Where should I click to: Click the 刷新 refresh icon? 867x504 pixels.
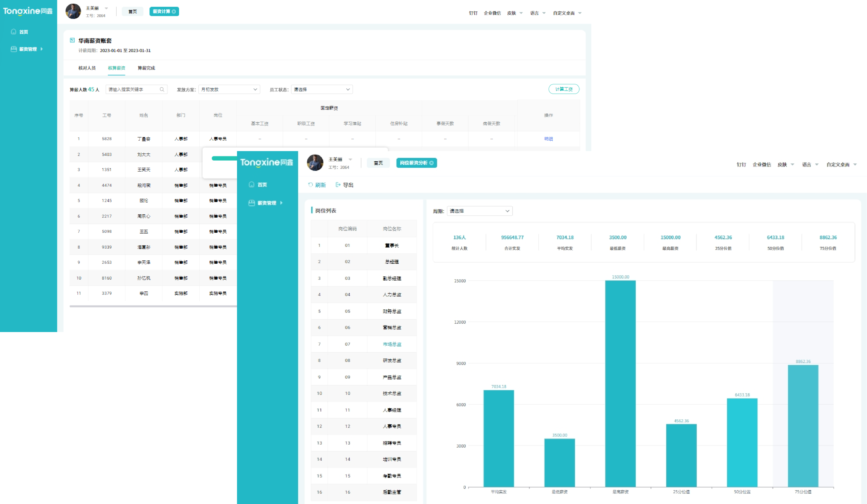coord(310,185)
